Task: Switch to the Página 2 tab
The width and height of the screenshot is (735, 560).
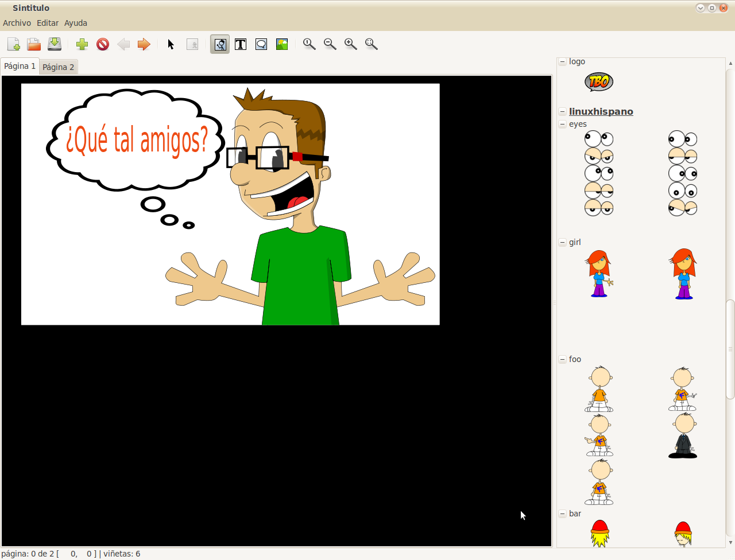Action: [x=58, y=67]
